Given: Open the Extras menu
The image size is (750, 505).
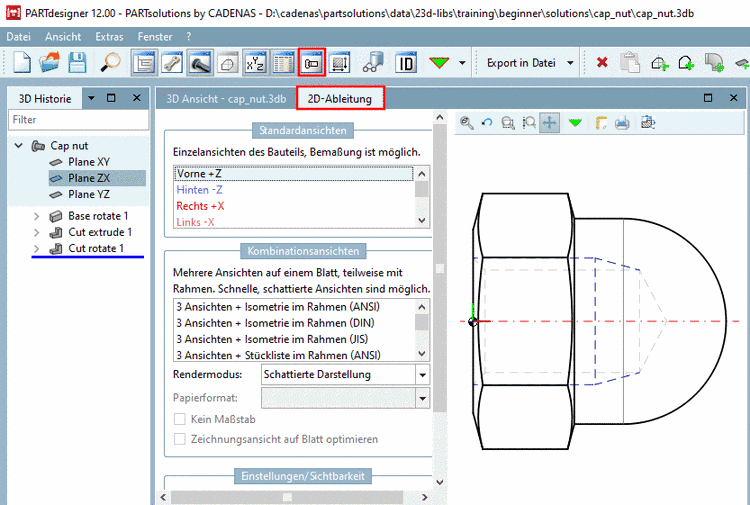Looking at the screenshot, I should pos(110,36).
